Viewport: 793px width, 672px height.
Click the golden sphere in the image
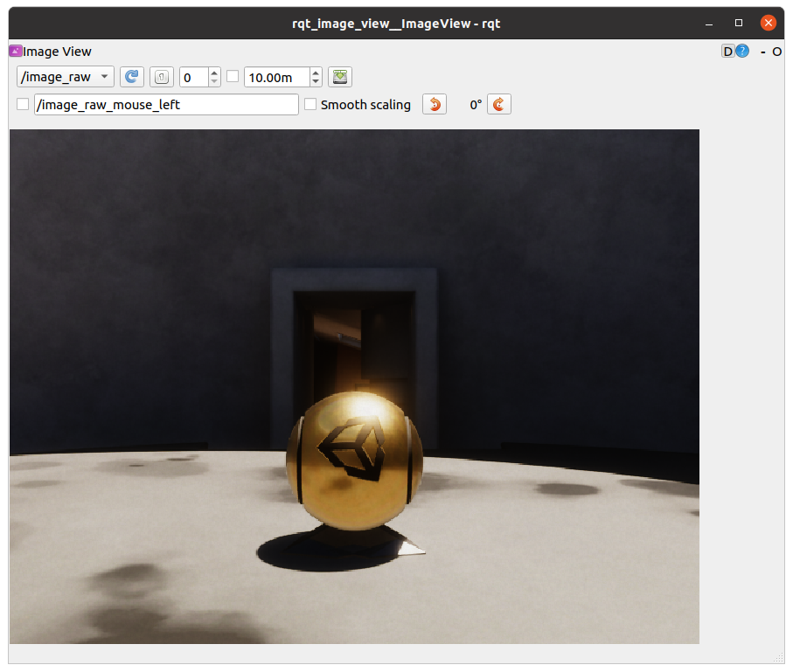click(354, 460)
